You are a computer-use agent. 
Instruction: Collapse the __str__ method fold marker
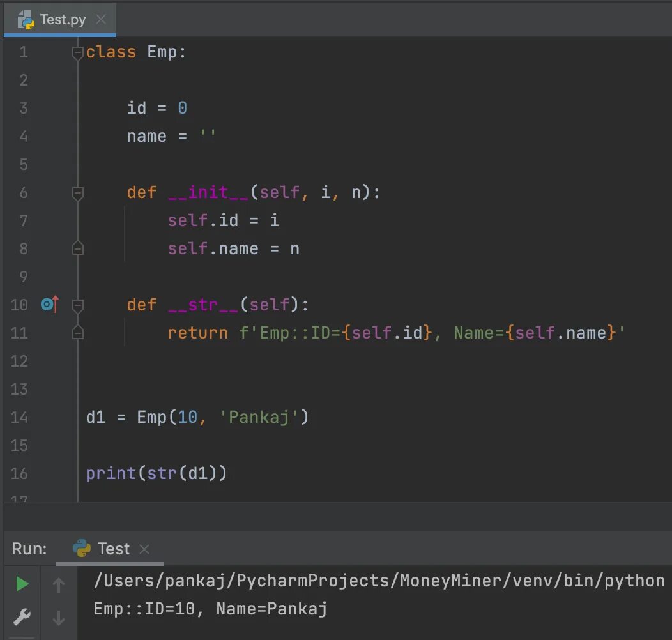click(77, 305)
